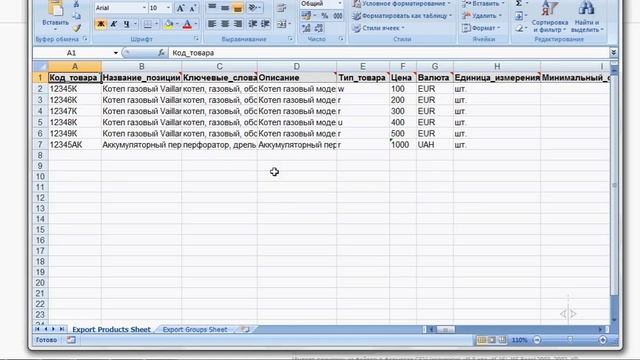Open the Arial font name dropdown

tap(144, 8)
